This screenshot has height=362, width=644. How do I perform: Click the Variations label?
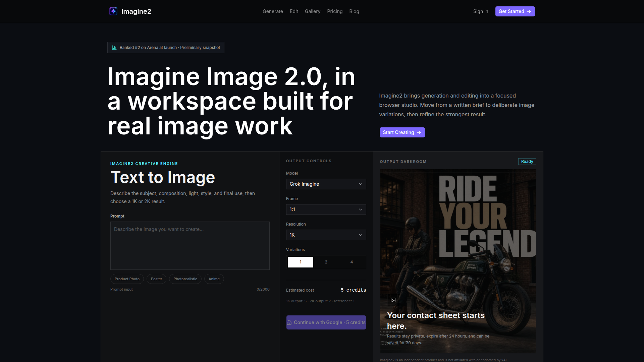tap(295, 250)
